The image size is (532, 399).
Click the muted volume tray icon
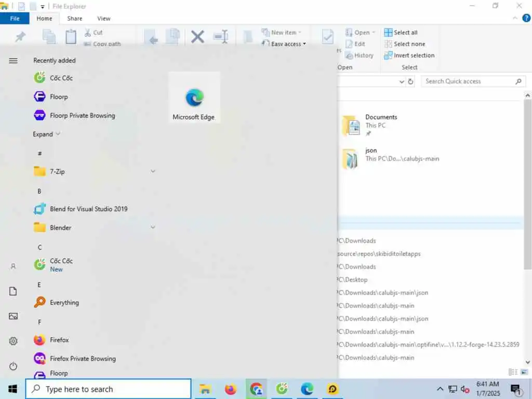pos(465,389)
